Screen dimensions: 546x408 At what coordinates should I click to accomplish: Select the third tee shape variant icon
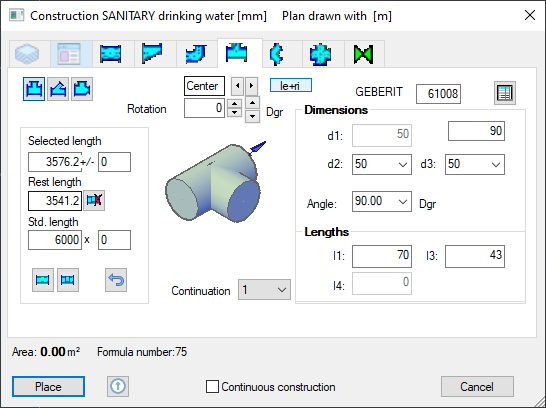[82, 89]
